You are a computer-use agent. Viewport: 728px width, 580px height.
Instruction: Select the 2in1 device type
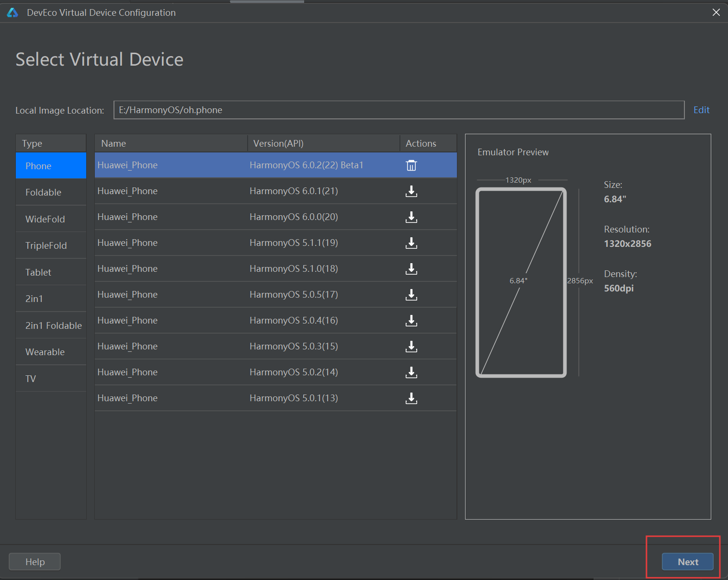pos(51,299)
